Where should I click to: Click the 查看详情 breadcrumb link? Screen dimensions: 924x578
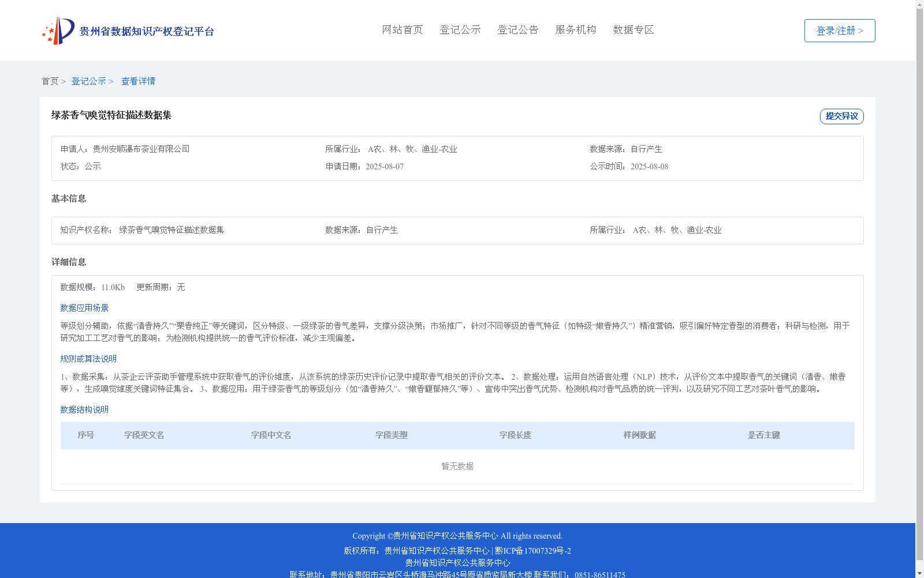(138, 81)
